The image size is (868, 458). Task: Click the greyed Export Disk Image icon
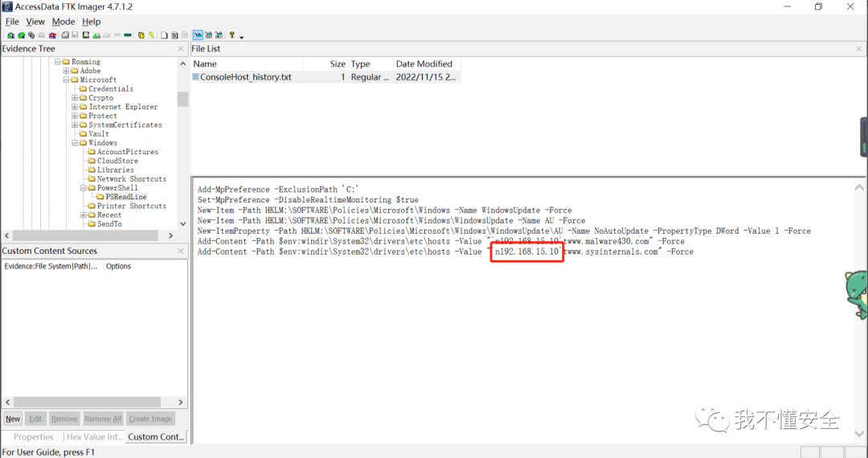(x=75, y=35)
